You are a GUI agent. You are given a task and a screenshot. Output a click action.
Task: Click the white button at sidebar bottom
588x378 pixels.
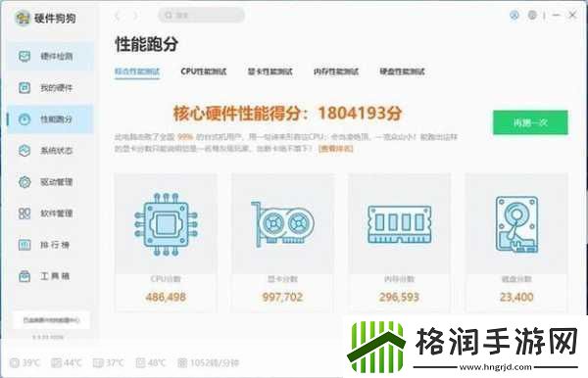(51, 320)
